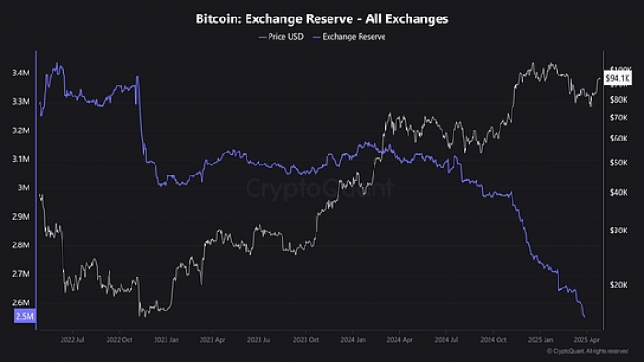The width and height of the screenshot is (644, 362).
Task: Click the gray Price USD legend line marker
Action: coord(262,37)
